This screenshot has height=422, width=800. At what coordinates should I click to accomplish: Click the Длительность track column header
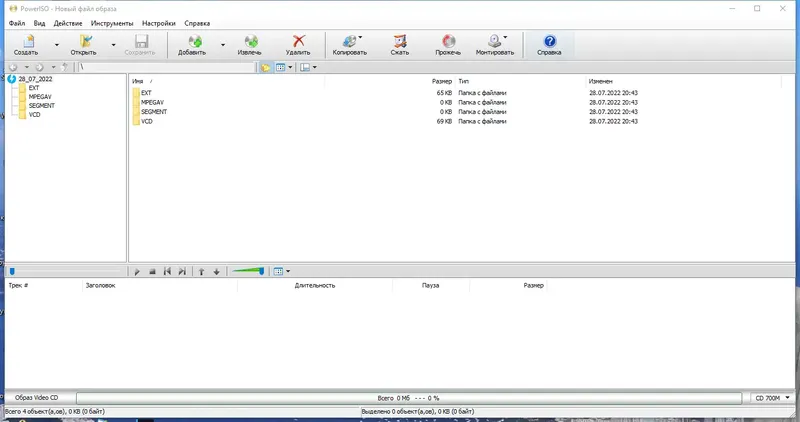(315, 286)
